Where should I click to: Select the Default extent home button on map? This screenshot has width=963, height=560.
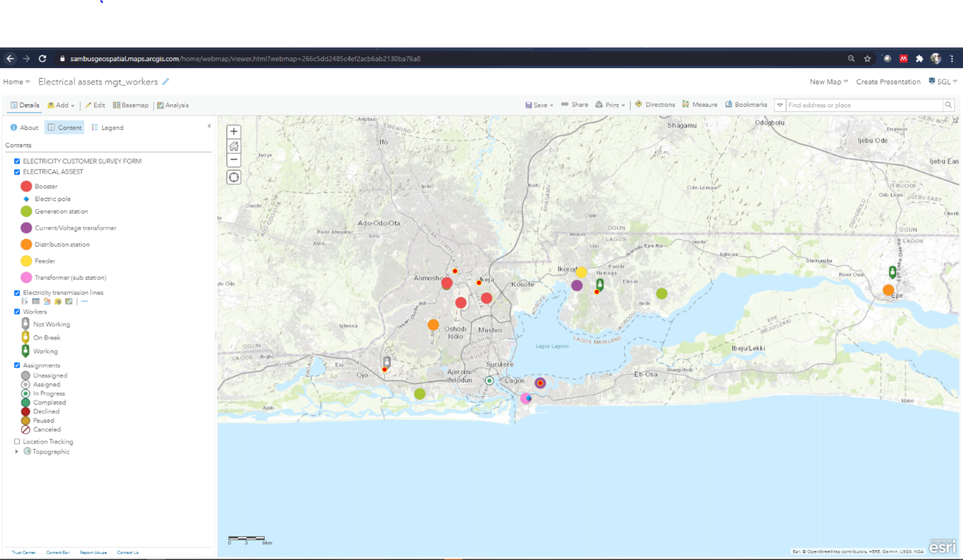click(234, 146)
